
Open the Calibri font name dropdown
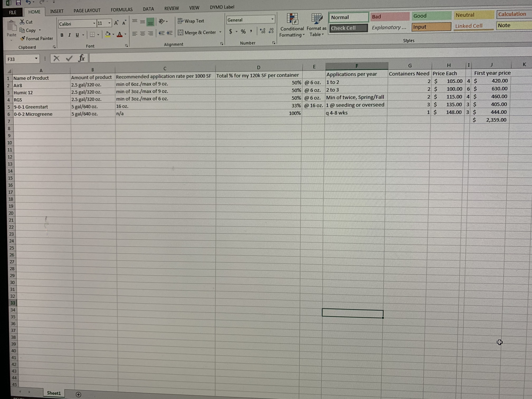tap(94, 23)
